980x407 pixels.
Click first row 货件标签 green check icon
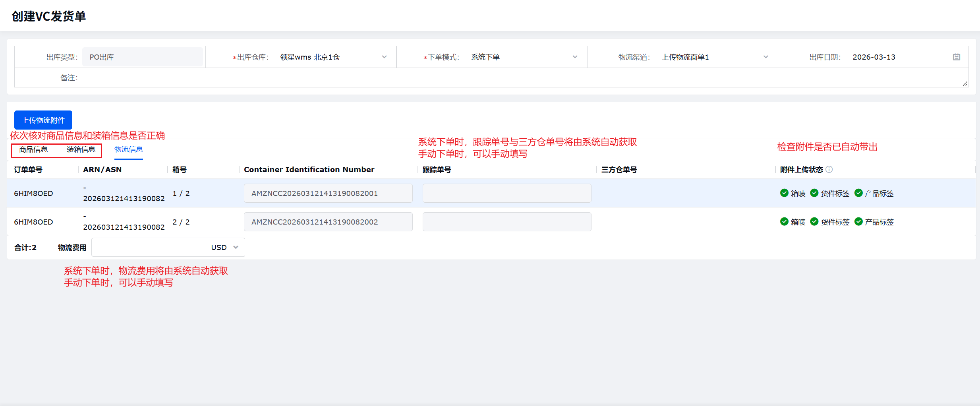814,193
